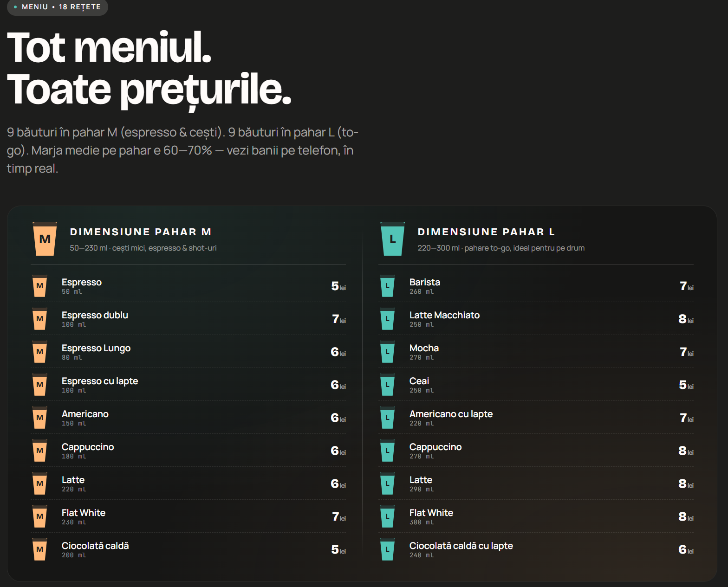Image resolution: width=728 pixels, height=587 pixels.
Task: Click the L cup icon beside Barista
Action: click(387, 286)
